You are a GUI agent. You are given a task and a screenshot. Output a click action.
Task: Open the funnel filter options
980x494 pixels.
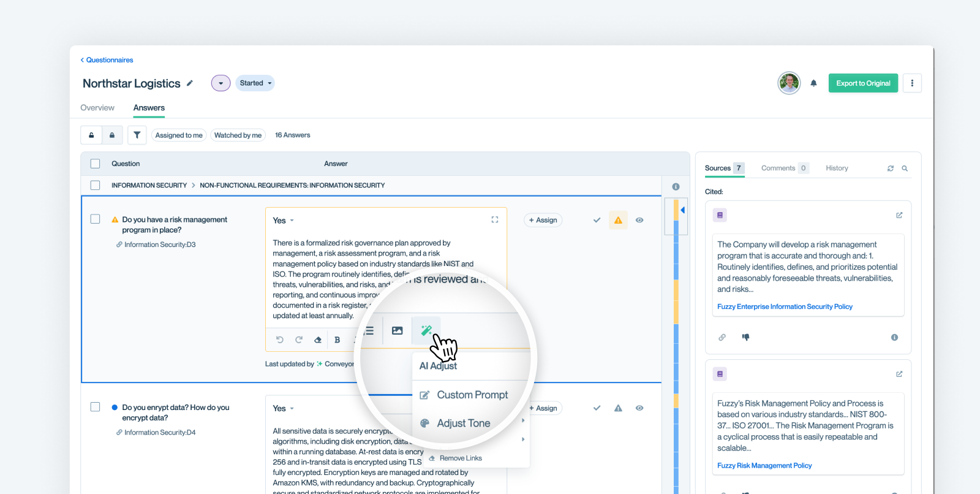pyautogui.click(x=137, y=135)
